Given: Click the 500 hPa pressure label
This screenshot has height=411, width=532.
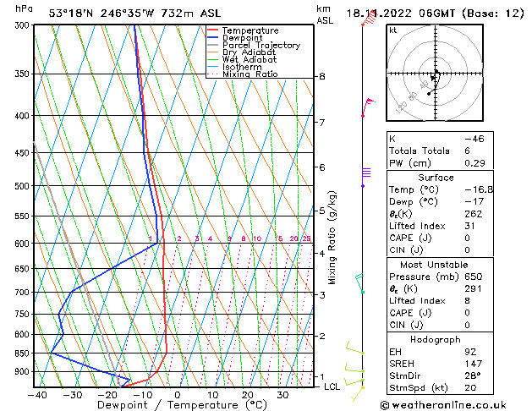Looking at the screenshot, I should (24, 186).
